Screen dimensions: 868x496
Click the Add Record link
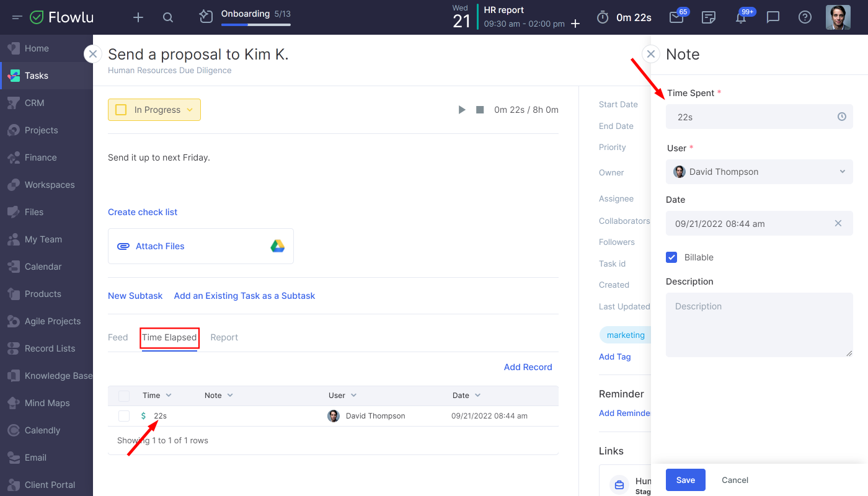[528, 367]
